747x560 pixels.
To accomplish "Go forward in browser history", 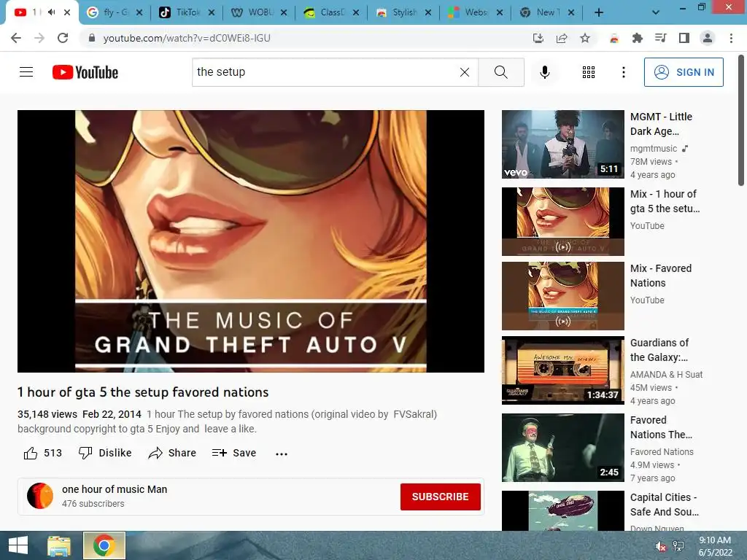I will tap(39, 38).
